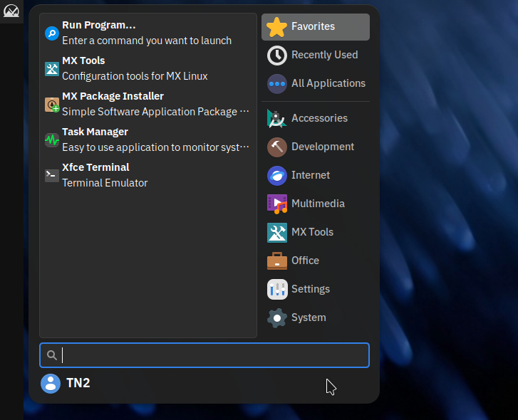Image resolution: width=518 pixels, height=420 pixels.
Task: Click the TN2 username label
Action: tap(78, 383)
